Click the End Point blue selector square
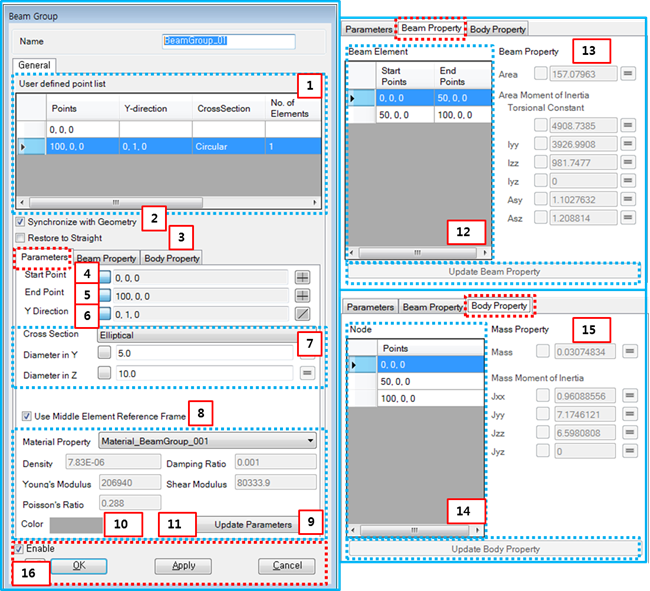 (105, 295)
